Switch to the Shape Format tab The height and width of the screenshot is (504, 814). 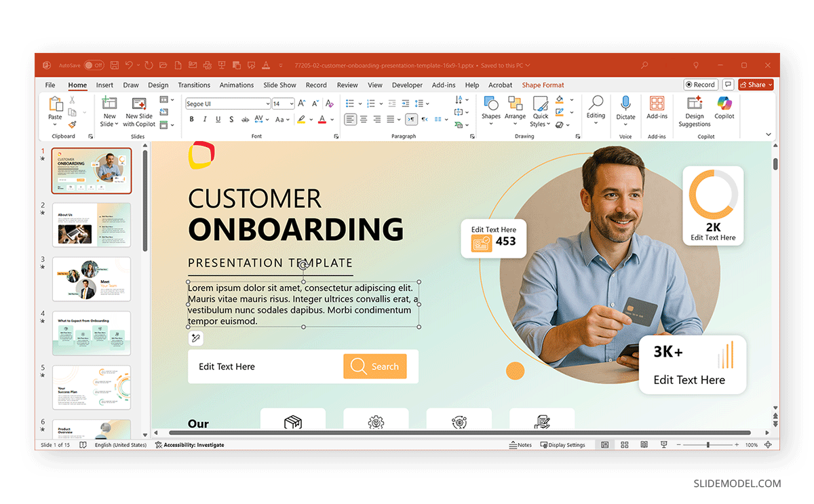(543, 85)
